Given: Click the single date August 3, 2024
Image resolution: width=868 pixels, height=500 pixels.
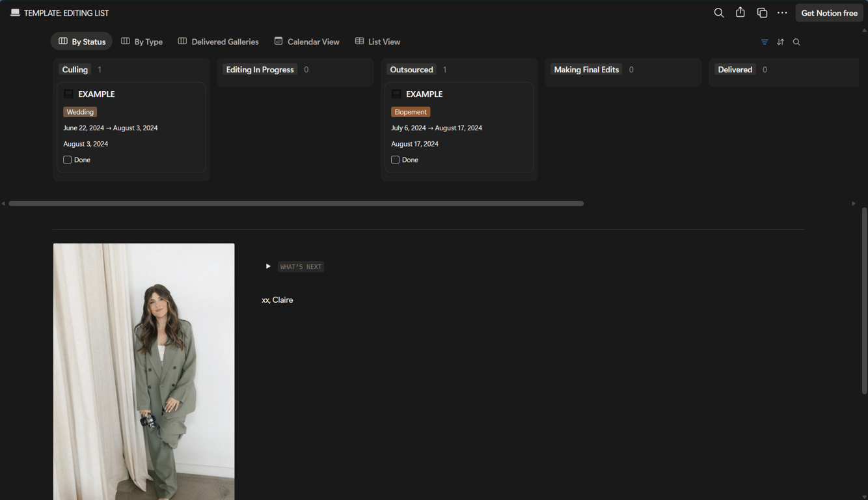Looking at the screenshot, I should pyautogui.click(x=86, y=144).
